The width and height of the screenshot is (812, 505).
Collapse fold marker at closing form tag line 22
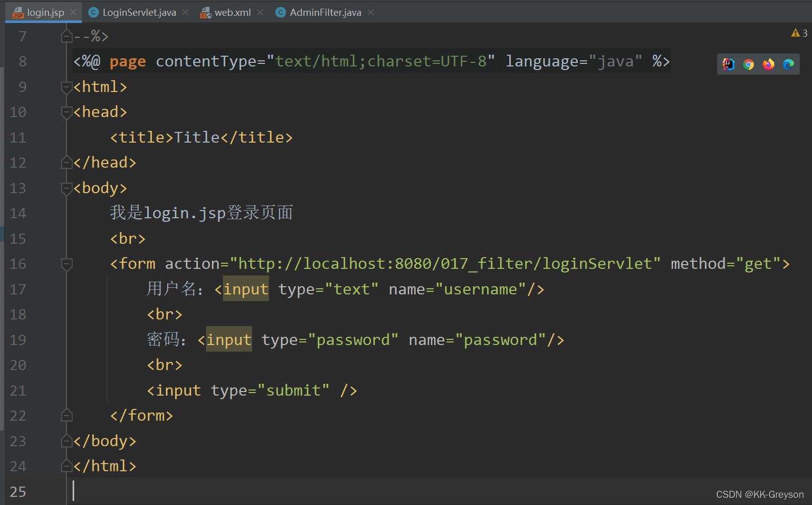point(66,416)
